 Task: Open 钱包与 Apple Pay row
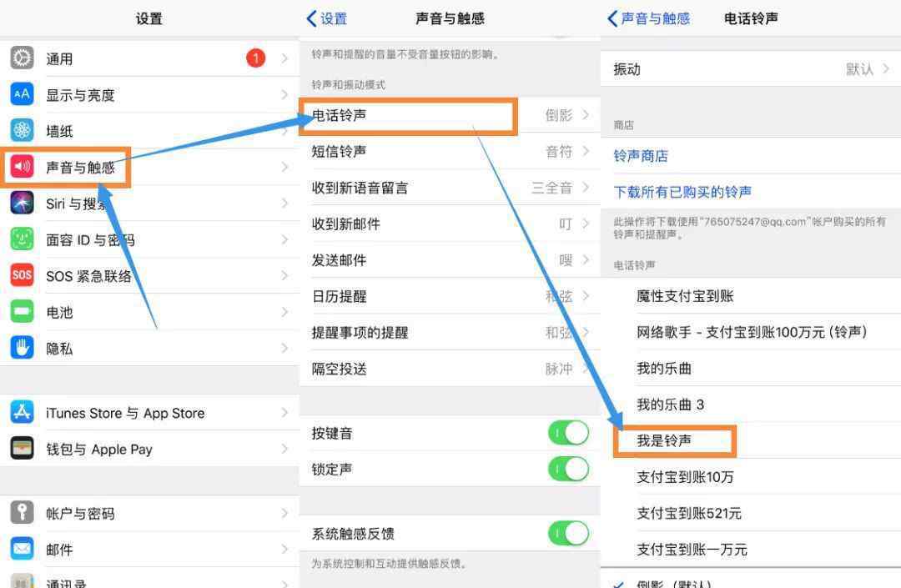(x=149, y=449)
